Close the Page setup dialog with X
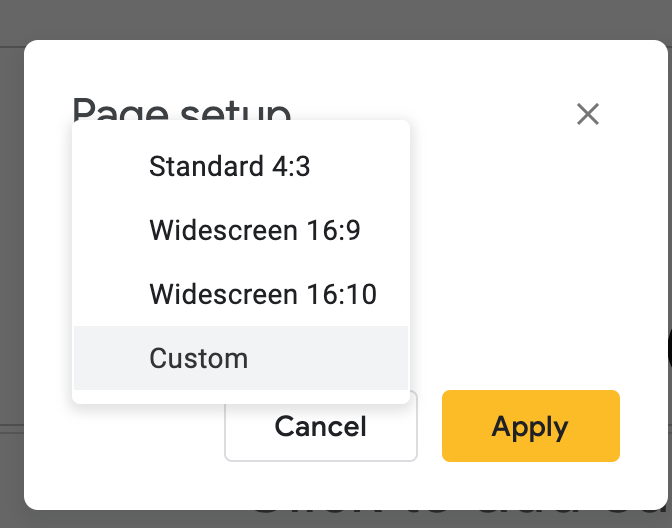672x528 pixels. (x=588, y=114)
